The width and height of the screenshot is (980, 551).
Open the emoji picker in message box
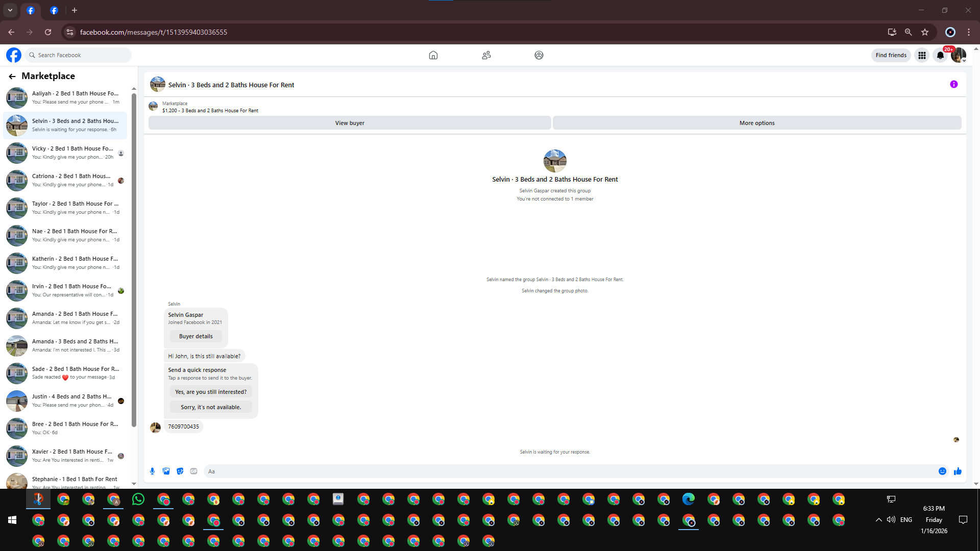pos(942,471)
